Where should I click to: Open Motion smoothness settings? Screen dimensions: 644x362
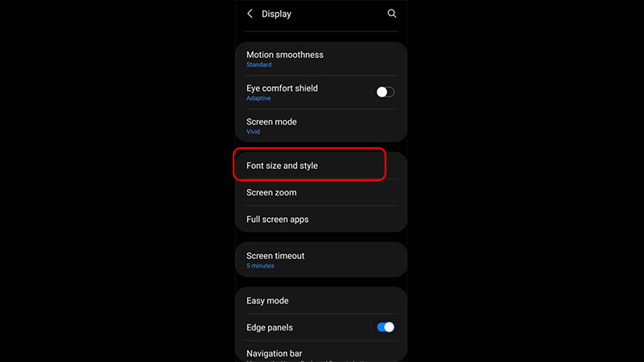pyautogui.click(x=320, y=59)
